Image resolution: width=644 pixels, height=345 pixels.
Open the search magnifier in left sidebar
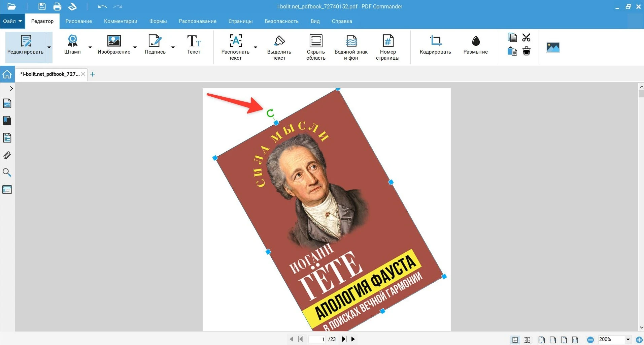point(7,172)
